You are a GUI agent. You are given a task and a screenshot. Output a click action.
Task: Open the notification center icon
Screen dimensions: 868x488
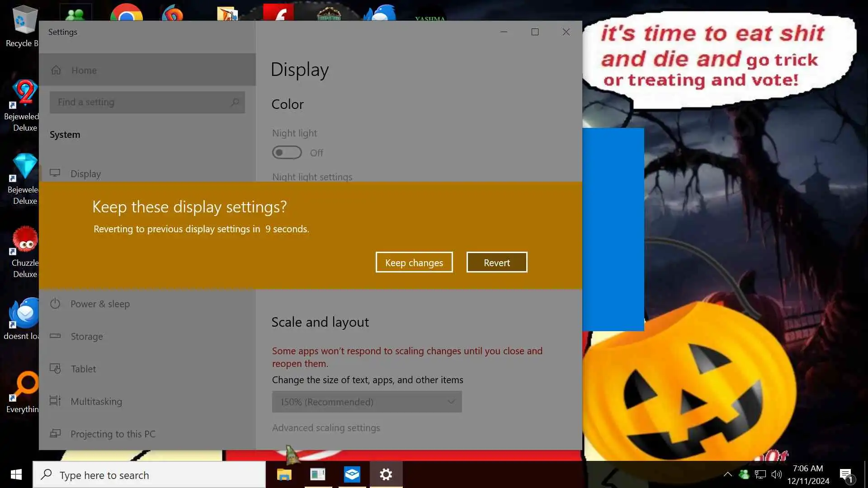point(846,474)
